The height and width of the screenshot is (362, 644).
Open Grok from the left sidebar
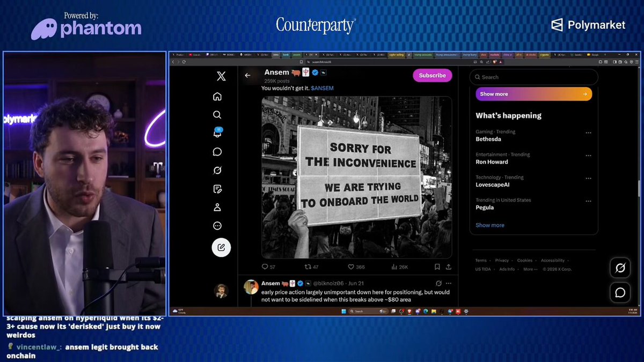(x=217, y=171)
